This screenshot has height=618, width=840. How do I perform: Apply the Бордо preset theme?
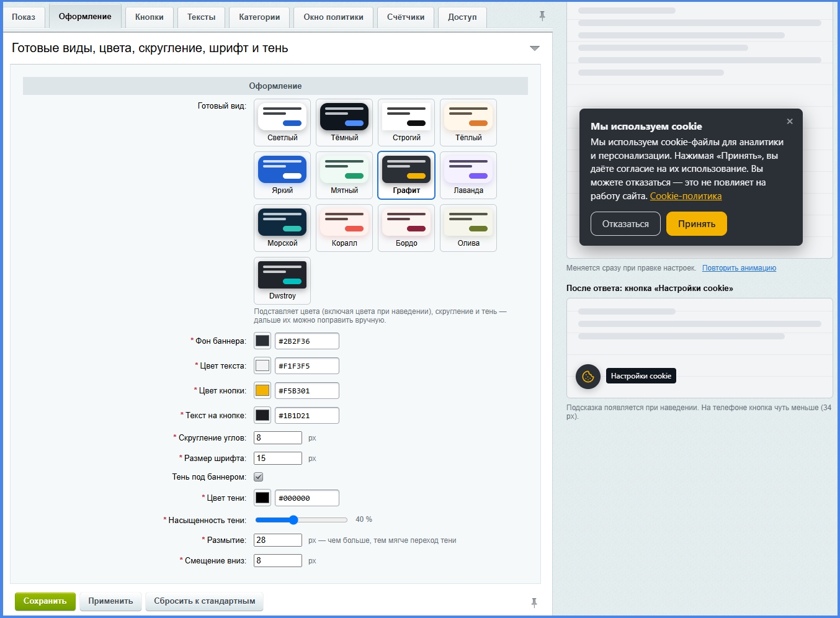pyautogui.click(x=406, y=228)
